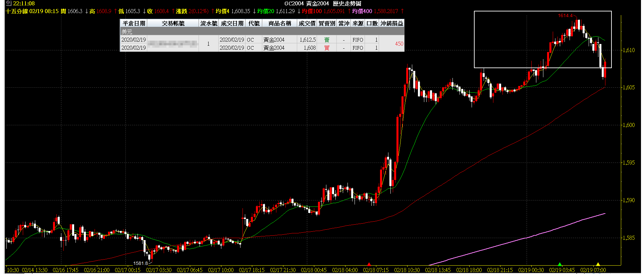Click the 商品名稱 column header

coord(279,23)
